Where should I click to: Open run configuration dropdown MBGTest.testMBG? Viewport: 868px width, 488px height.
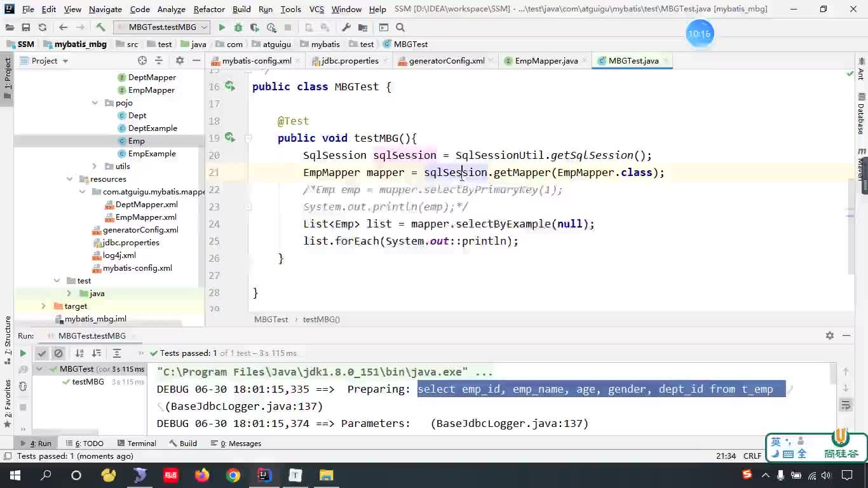[162, 27]
